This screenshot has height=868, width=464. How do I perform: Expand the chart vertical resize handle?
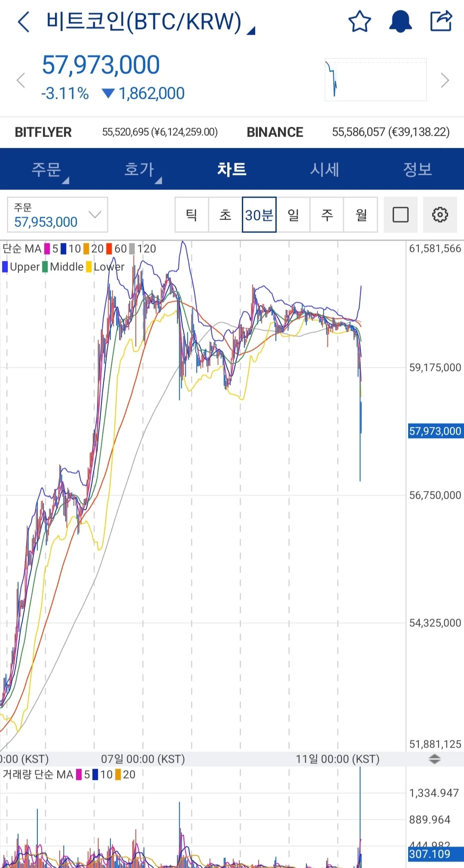point(434,759)
